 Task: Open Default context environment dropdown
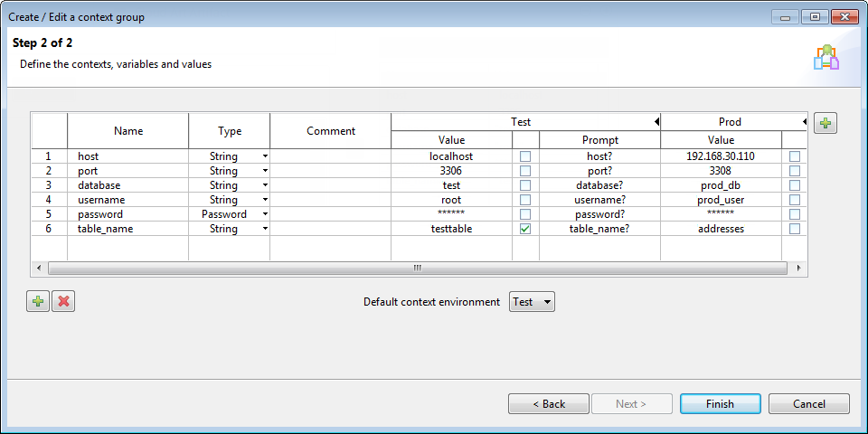pos(532,302)
